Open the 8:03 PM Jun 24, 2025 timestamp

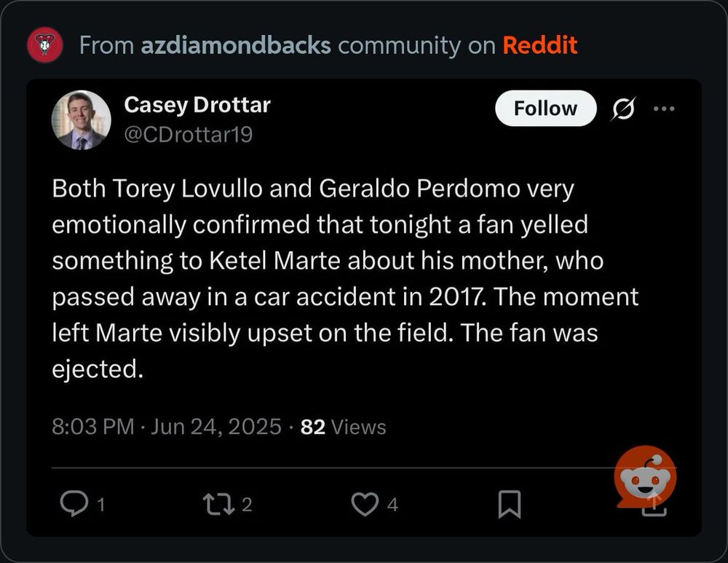click(x=167, y=426)
